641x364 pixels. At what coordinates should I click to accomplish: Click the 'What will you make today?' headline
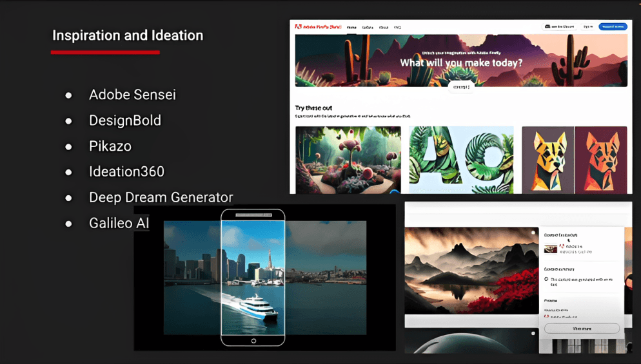pyautogui.click(x=461, y=63)
